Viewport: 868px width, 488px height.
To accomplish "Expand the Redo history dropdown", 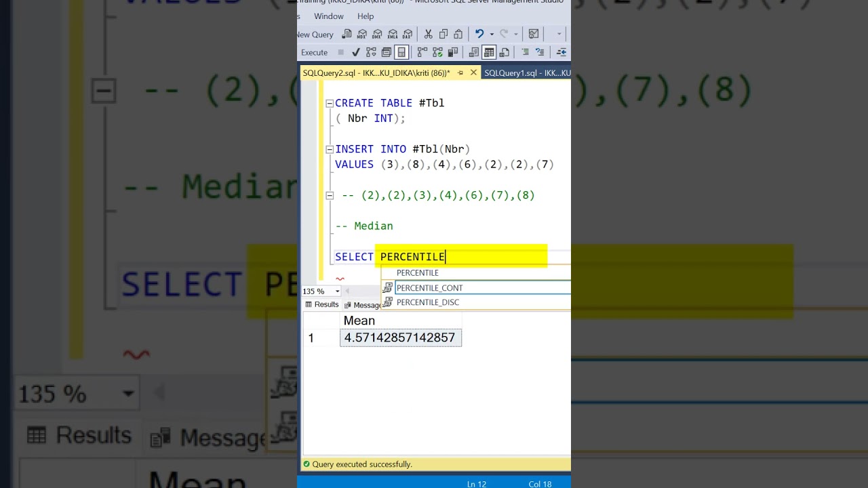I will 515,34.
